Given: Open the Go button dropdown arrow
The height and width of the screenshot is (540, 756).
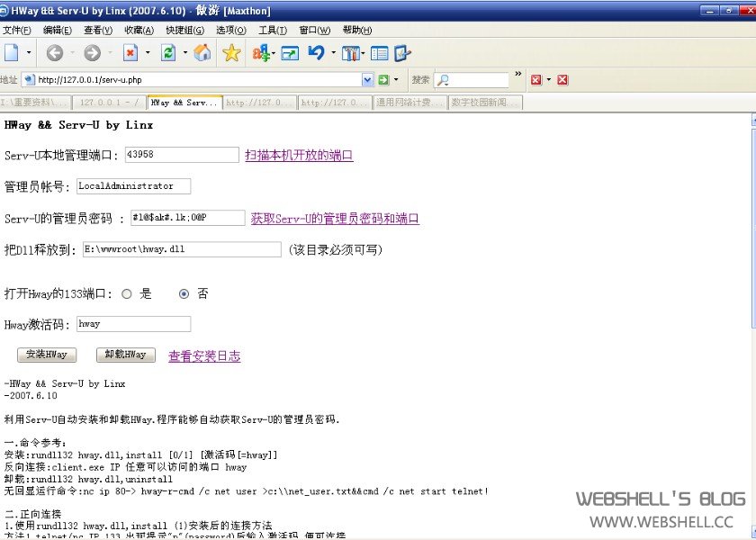Looking at the screenshot, I should [396, 80].
